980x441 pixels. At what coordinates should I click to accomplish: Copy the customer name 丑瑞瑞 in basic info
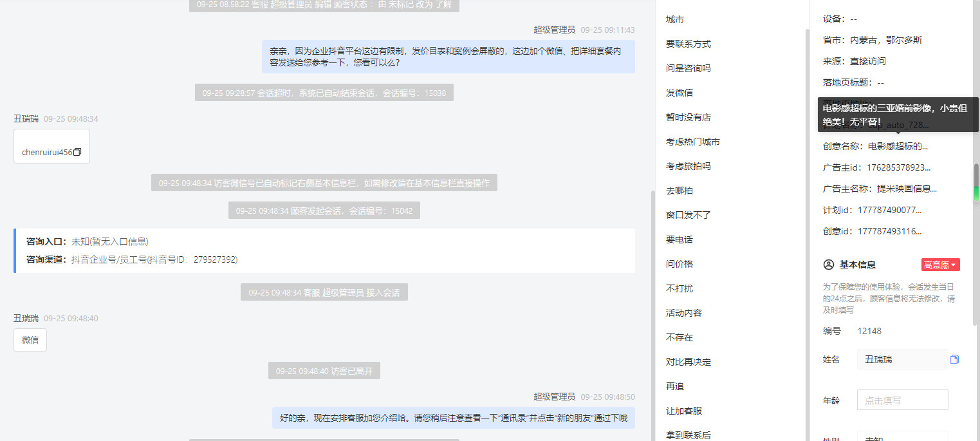pyautogui.click(x=955, y=359)
